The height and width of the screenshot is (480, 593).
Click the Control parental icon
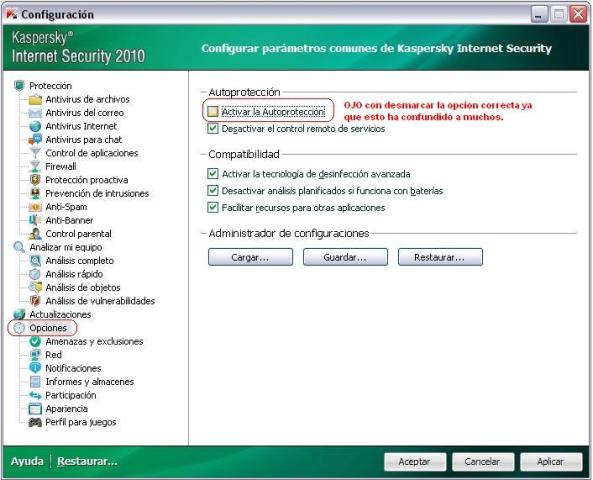coord(35,234)
